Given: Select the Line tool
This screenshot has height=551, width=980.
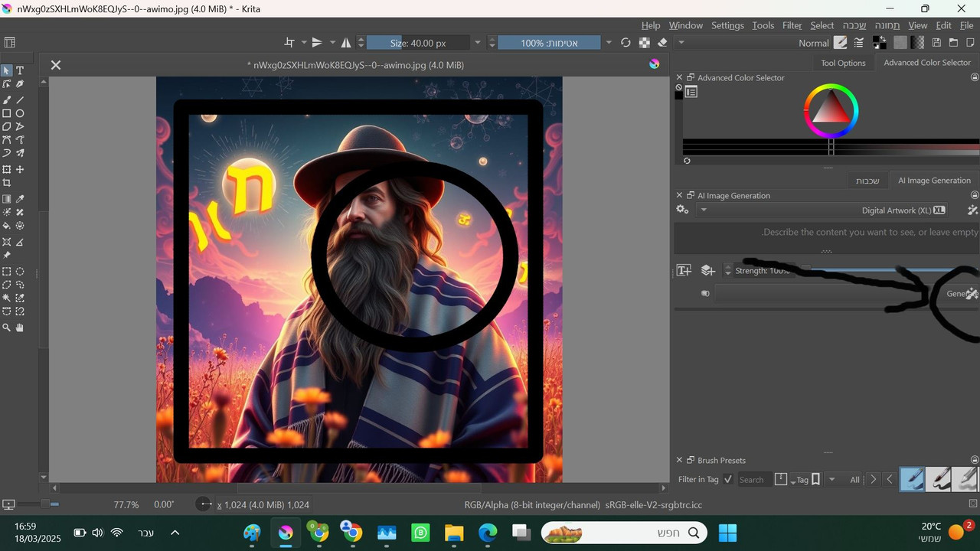Looking at the screenshot, I should 20,99.
